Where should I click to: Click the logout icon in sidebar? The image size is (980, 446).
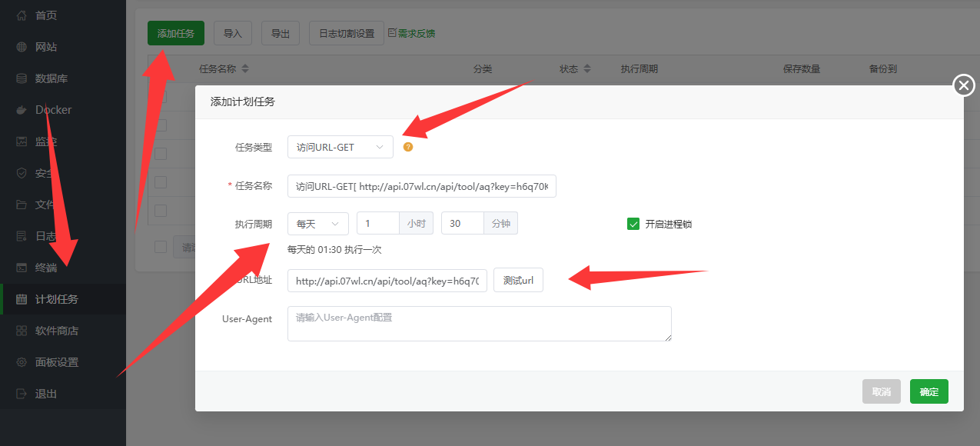(x=22, y=394)
